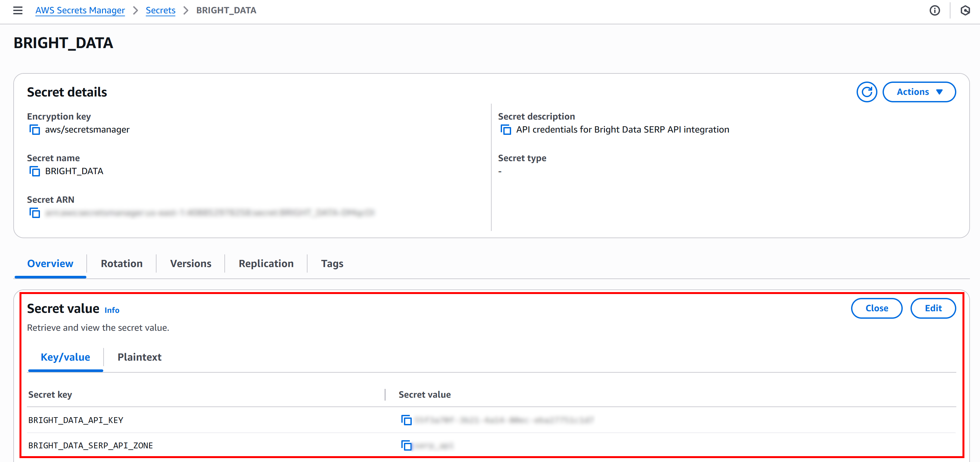The image size is (980, 462).
Task: Switch to the Rotation tab
Action: click(121, 263)
